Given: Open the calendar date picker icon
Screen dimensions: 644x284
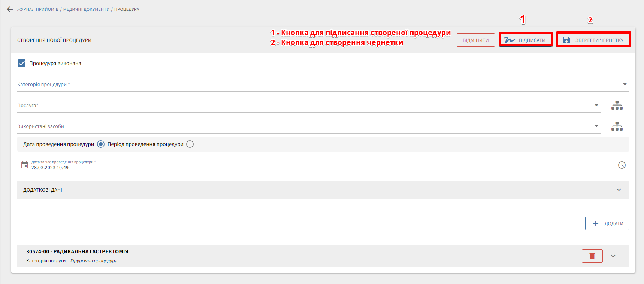Looking at the screenshot, I should point(25,165).
